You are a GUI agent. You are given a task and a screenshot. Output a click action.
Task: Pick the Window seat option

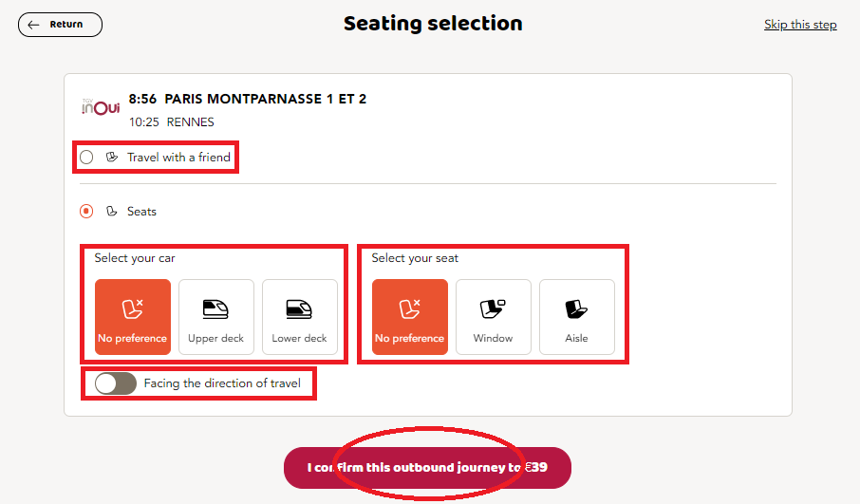[x=493, y=317]
